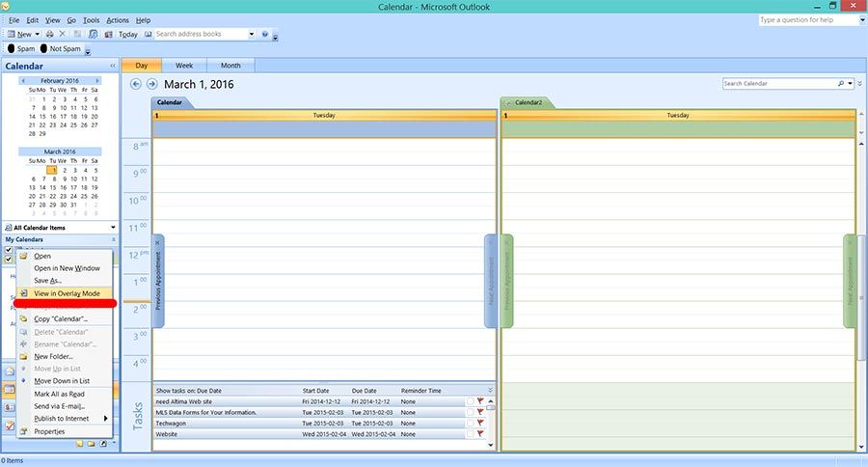Uncheck the first calendar under My Calendars
The height and width of the screenshot is (467, 868).
(9, 250)
